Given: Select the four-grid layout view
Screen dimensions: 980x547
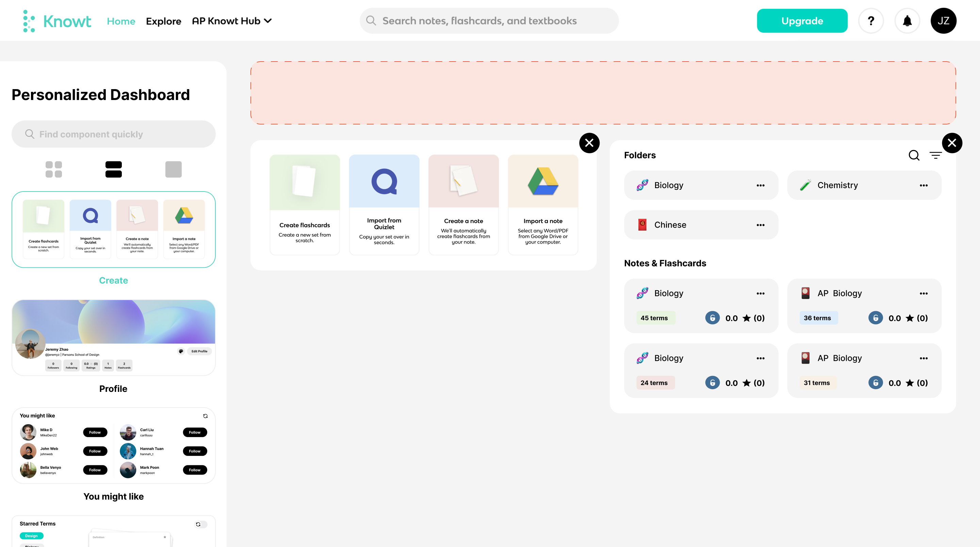Looking at the screenshot, I should point(54,169).
